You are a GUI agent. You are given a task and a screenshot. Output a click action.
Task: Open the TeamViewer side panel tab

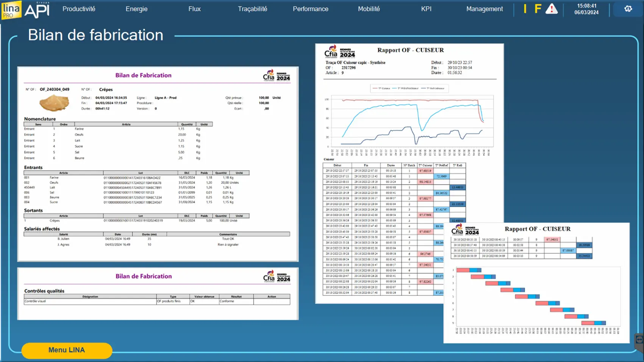[639, 341]
